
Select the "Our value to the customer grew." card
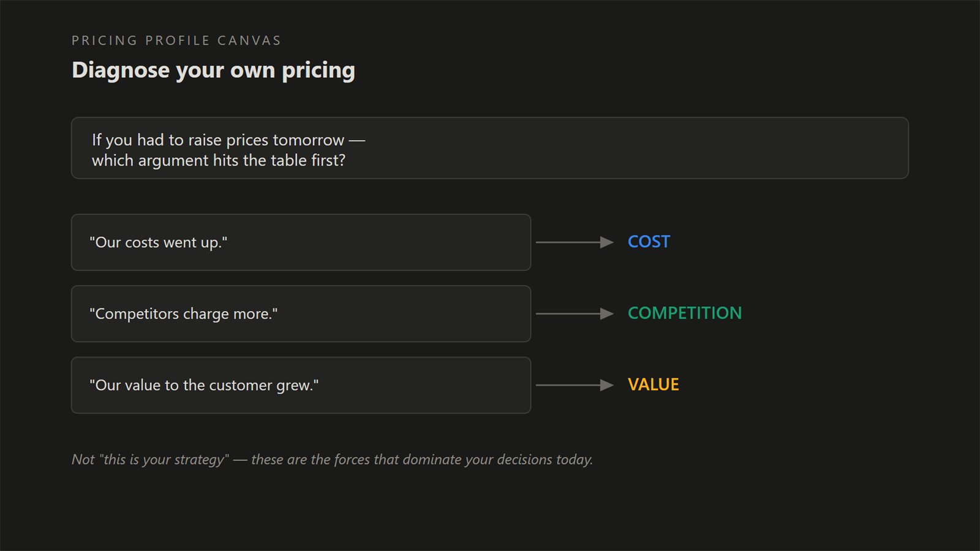(301, 385)
